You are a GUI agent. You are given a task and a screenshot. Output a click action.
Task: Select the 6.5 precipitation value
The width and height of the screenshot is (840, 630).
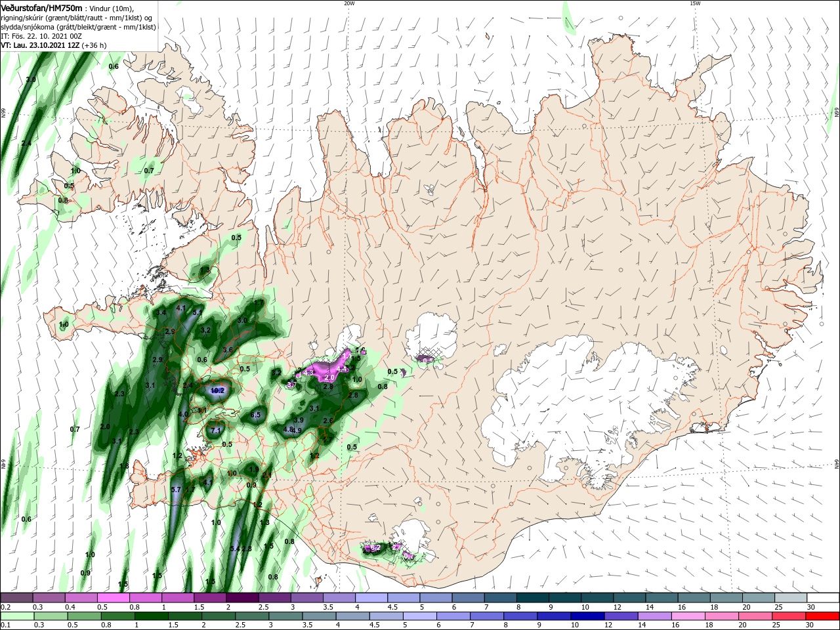coord(256,415)
